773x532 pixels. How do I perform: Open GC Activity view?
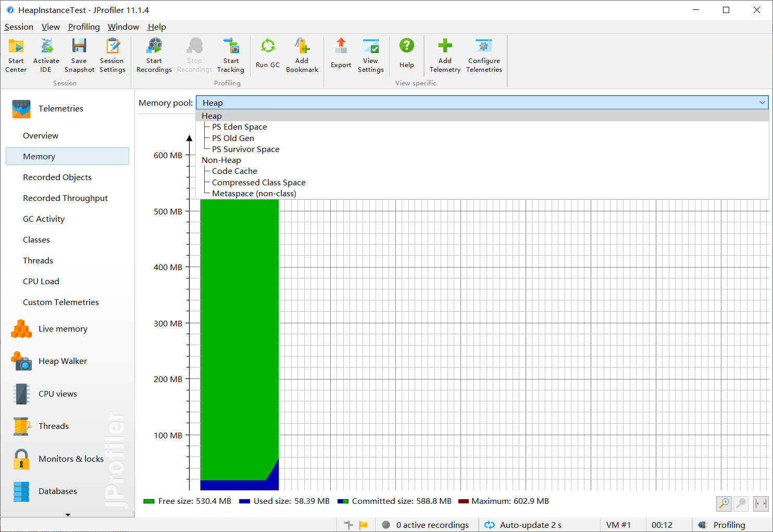[67, 219]
